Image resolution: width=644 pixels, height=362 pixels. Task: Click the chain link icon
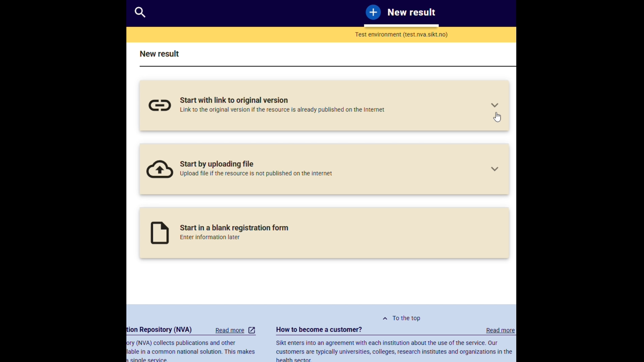pyautogui.click(x=160, y=106)
